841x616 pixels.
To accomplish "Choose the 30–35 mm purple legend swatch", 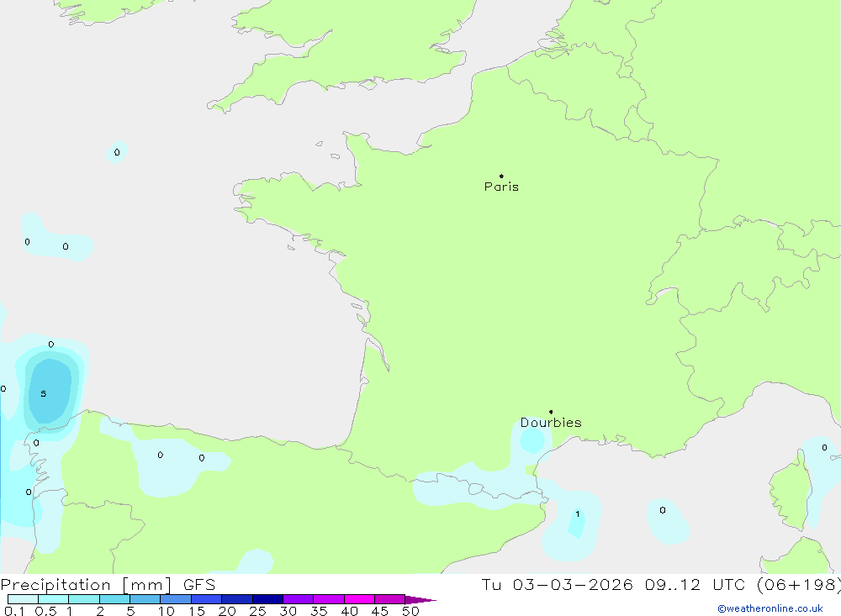I will 298,599.
